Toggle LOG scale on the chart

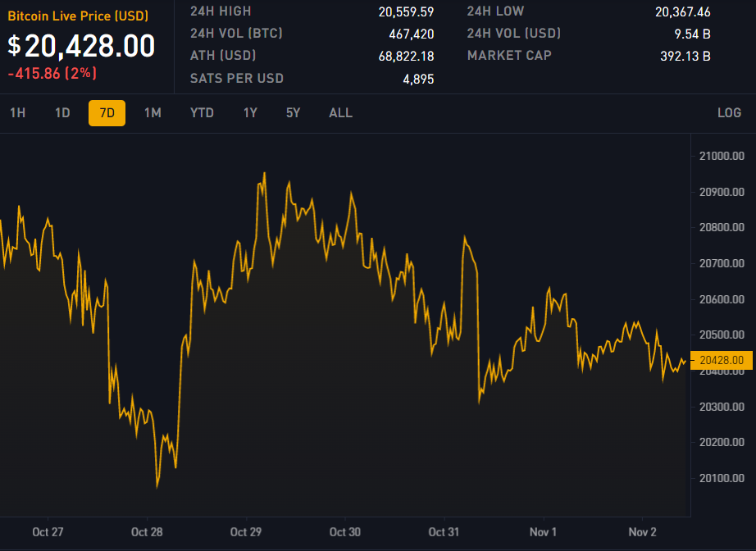click(x=729, y=113)
